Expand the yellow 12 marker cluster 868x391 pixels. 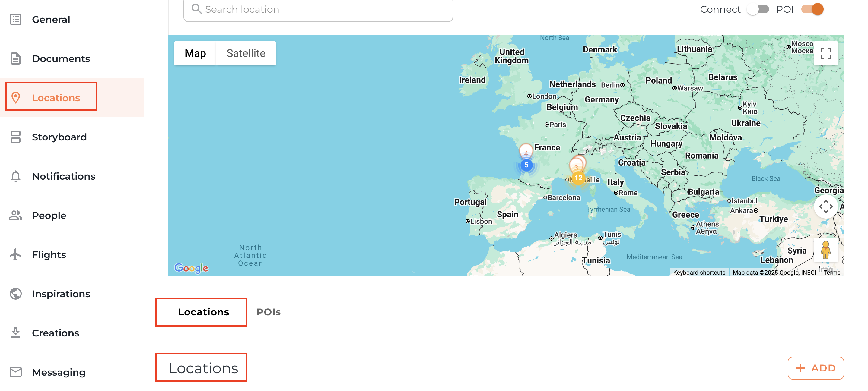578,178
